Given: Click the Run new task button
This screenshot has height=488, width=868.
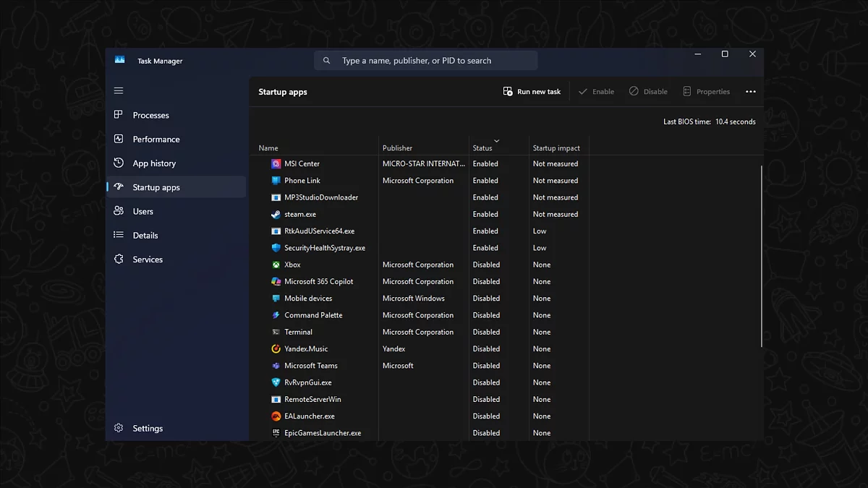Looking at the screenshot, I should tap(532, 92).
